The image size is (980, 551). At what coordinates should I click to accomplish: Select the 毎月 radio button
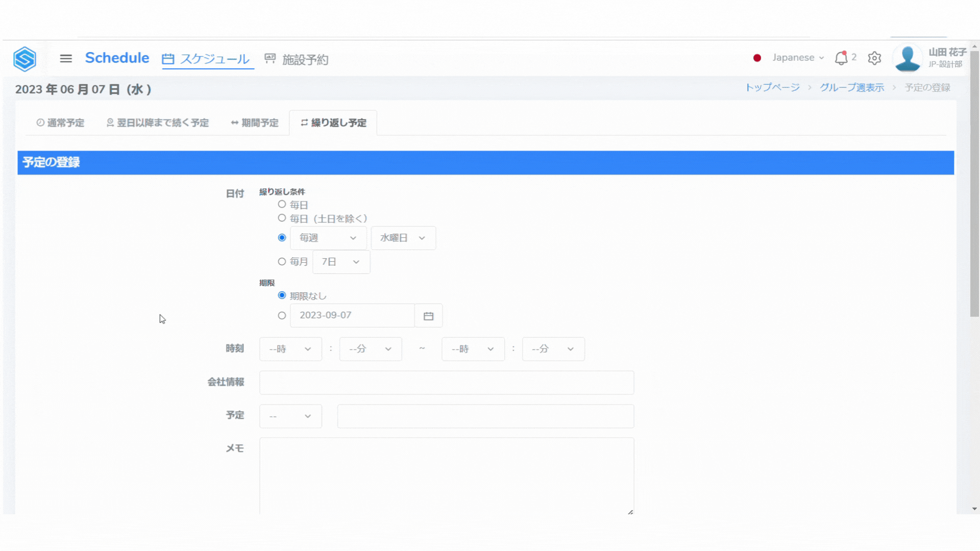282,262
